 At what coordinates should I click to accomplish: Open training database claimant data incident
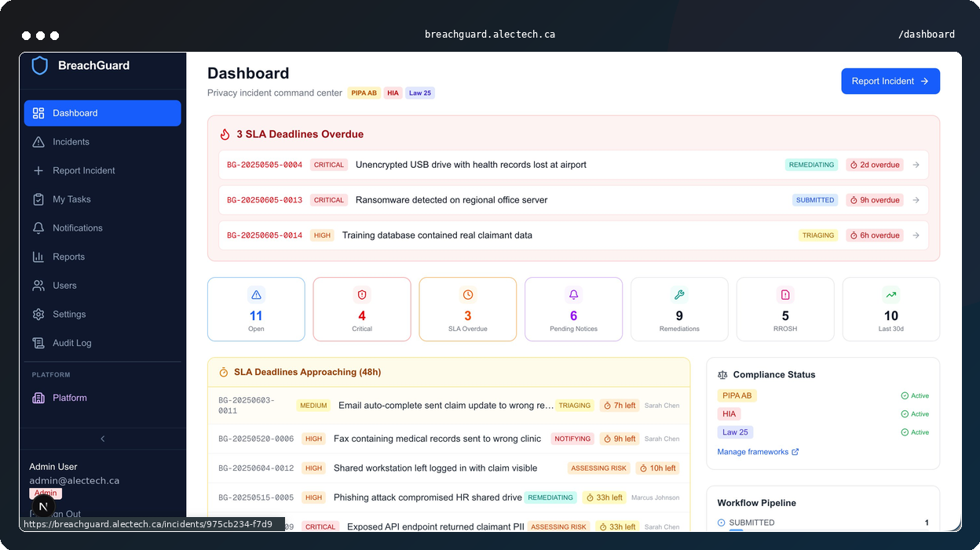[x=437, y=235]
